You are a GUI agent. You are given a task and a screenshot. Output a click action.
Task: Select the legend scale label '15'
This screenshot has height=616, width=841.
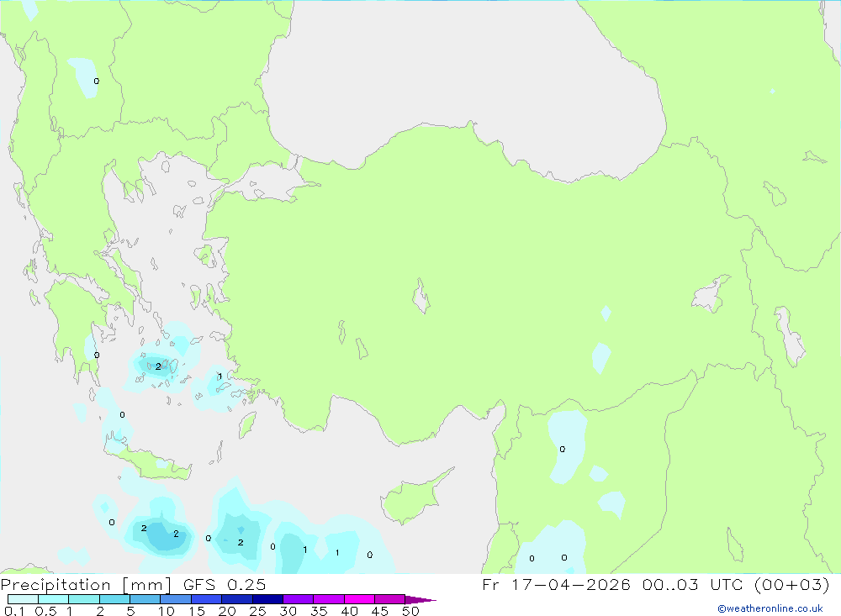coord(197,611)
